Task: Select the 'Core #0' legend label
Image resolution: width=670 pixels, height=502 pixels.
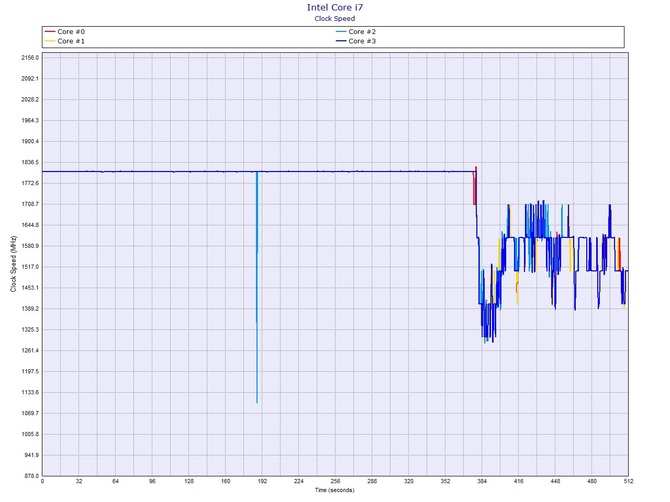Action: [71, 32]
